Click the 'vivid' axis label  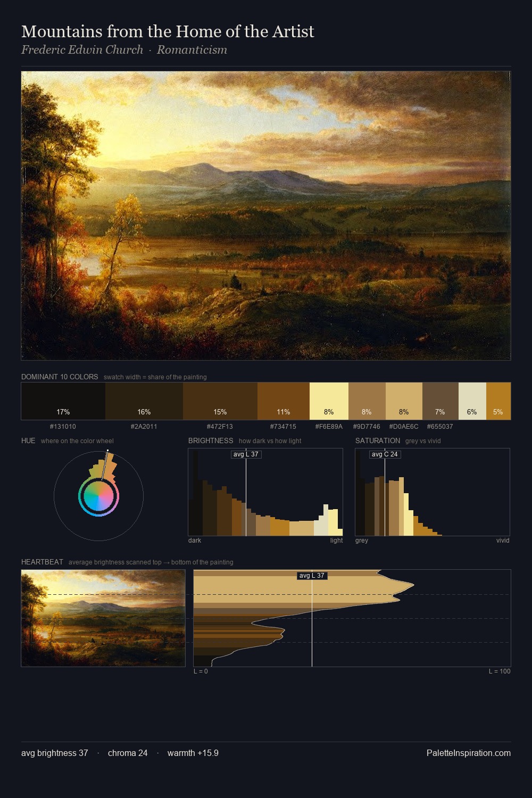pyautogui.click(x=503, y=541)
